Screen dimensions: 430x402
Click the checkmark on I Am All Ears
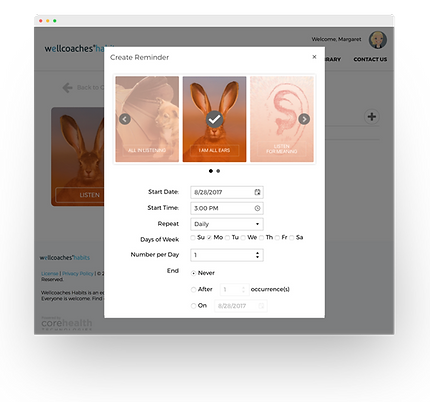(x=214, y=119)
